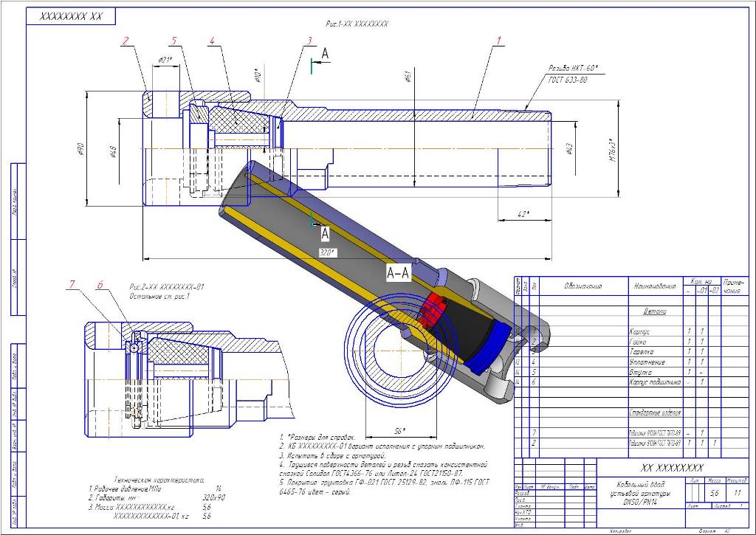
Task: Select the φ43 bore dimension
Action: pos(569,149)
